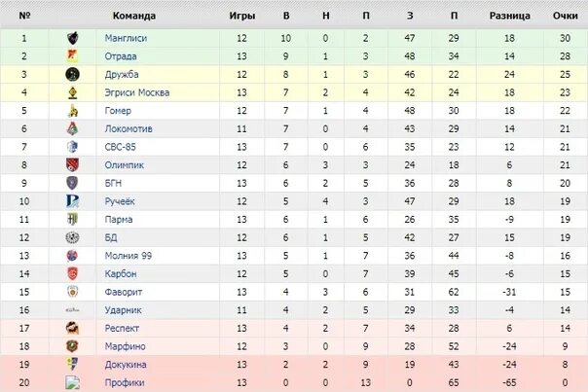Click the Дружба team logo
The image size is (588, 392).
(x=71, y=74)
